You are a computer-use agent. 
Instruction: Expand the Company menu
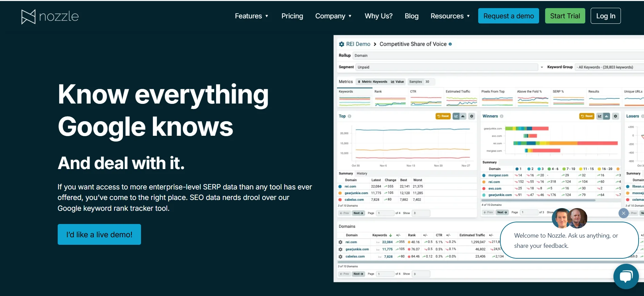[334, 16]
